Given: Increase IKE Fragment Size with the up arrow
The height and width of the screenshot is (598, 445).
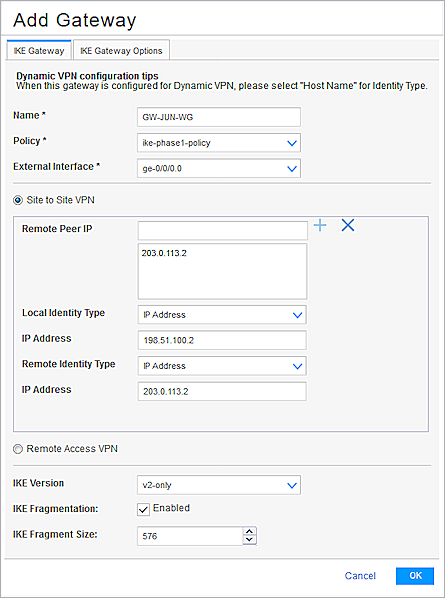Looking at the screenshot, I should [x=249, y=532].
